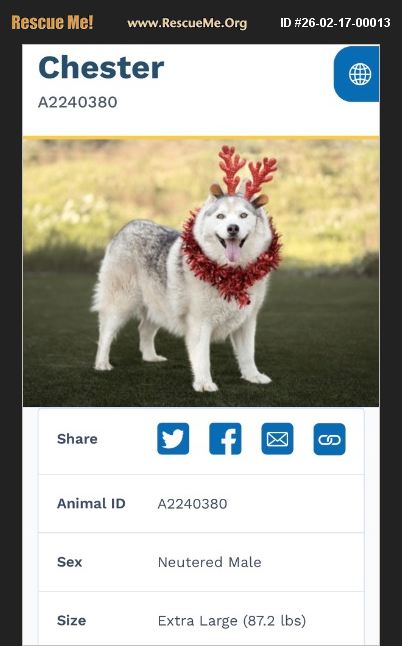Open Chester's husky photo
This screenshot has width=402, height=646.
click(x=201, y=273)
